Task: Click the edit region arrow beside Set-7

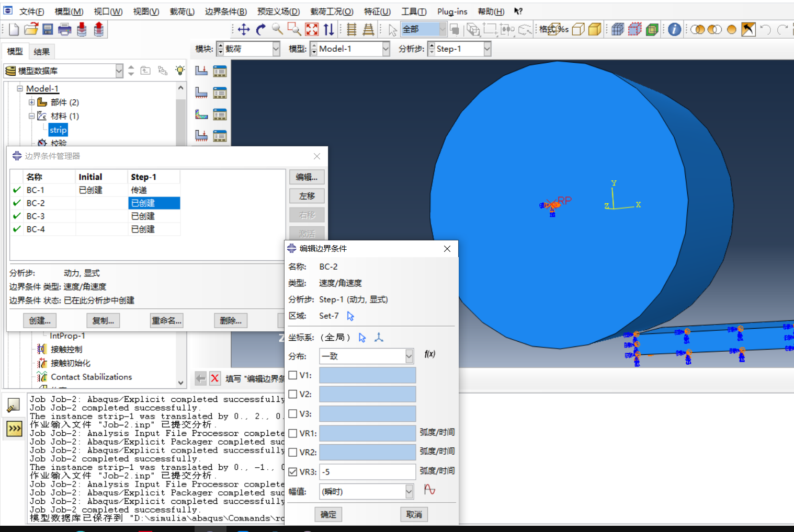Action: click(x=350, y=316)
